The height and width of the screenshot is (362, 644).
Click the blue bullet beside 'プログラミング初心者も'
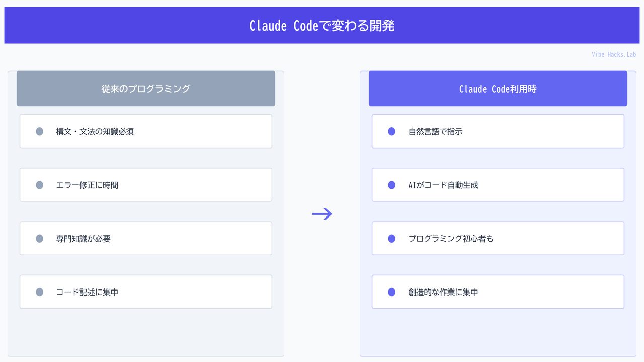[392, 238]
